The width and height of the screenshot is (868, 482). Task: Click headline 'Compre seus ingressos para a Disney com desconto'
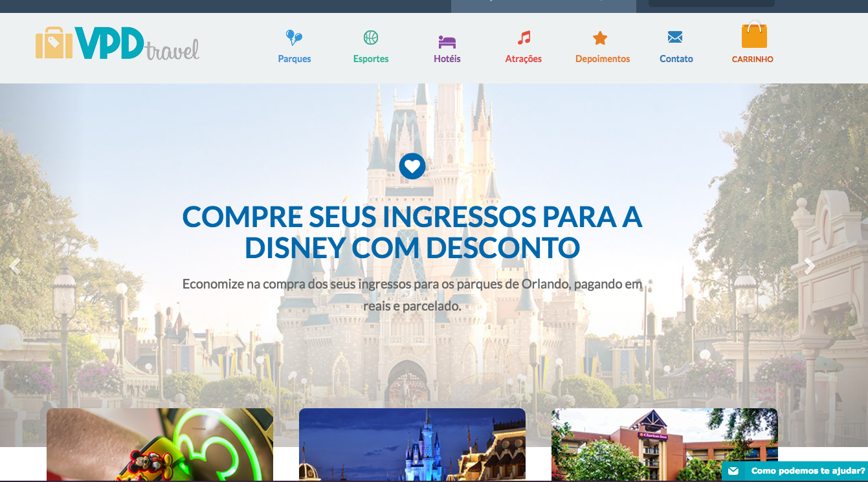click(x=412, y=232)
